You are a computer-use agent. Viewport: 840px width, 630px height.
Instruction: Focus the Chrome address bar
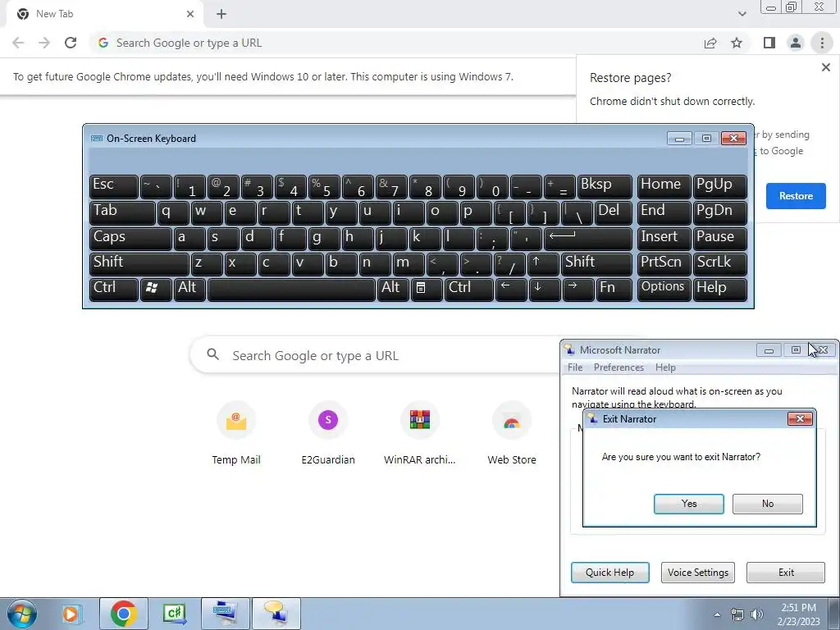(396, 43)
